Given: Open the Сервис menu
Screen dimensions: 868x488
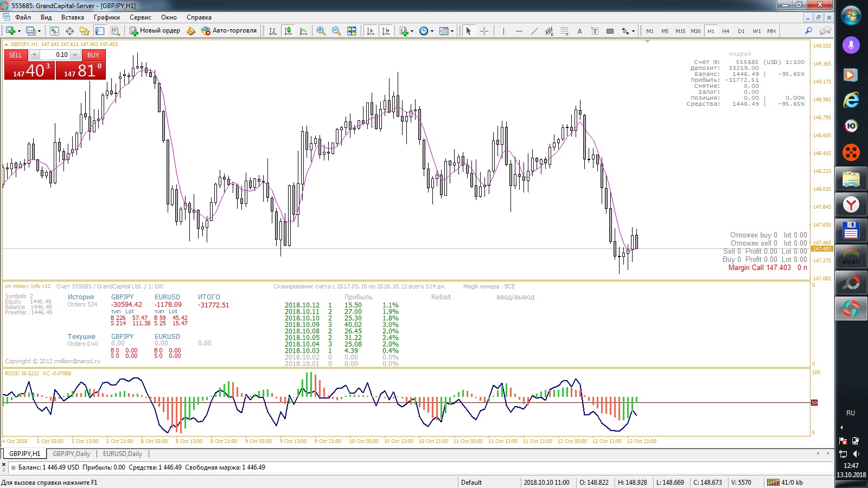Looking at the screenshot, I should [x=140, y=17].
